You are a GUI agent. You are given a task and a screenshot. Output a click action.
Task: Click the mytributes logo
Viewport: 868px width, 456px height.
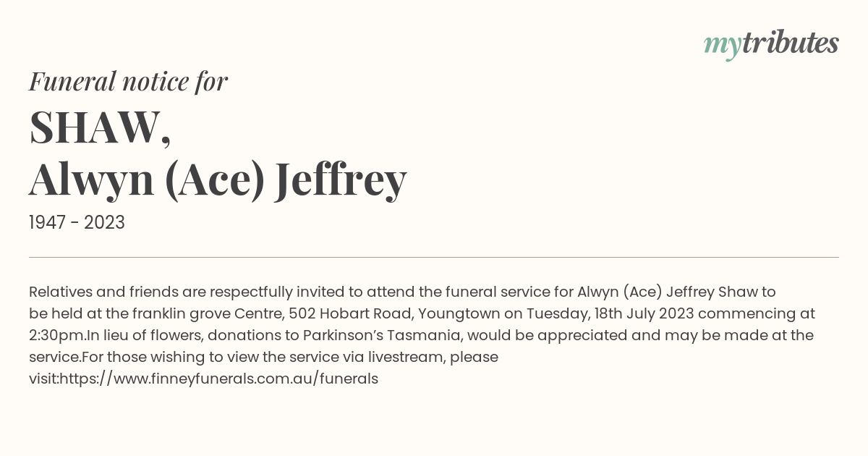click(x=771, y=45)
